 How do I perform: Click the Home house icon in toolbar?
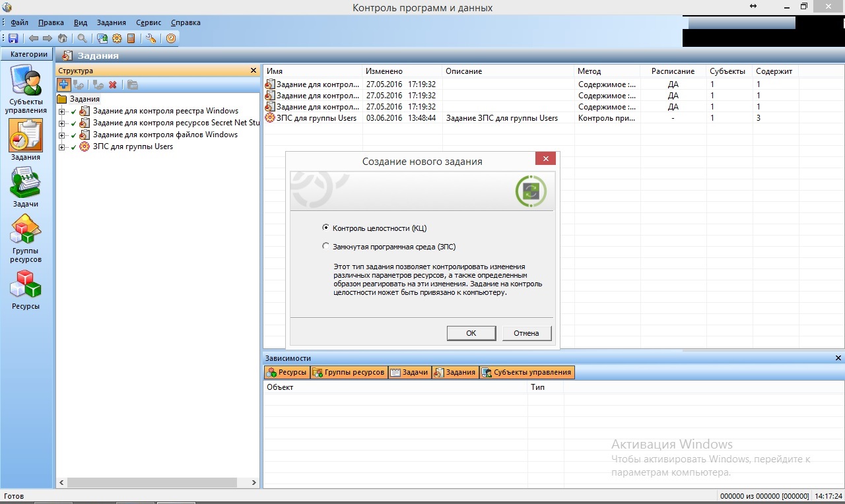pyautogui.click(x=63, y=38)
